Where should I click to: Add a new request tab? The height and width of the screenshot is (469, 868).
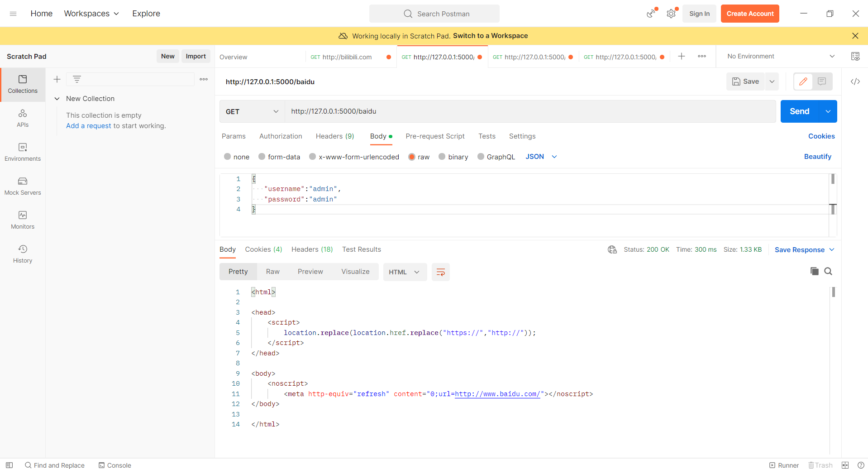pyautogui.click(x=682, y=56)
